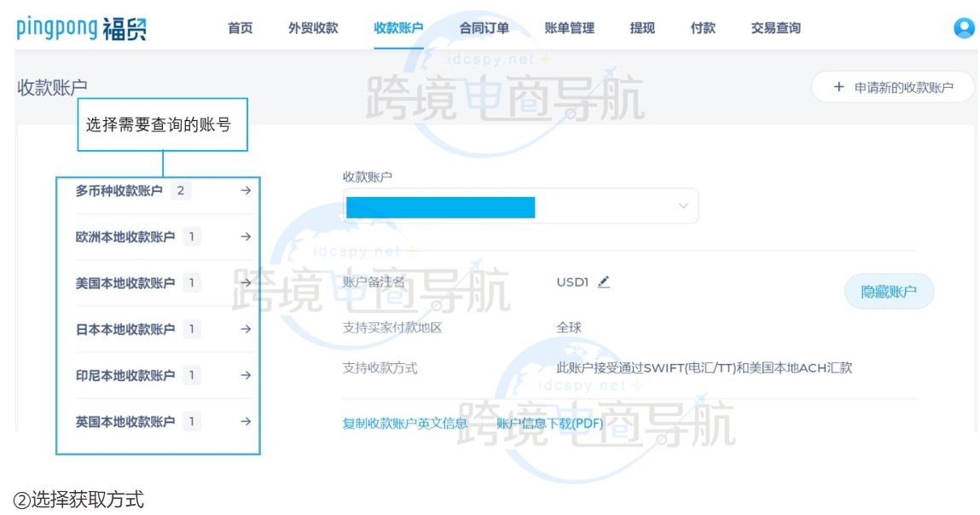Open the 交易查询 menu item
The height and width of the screenshot is (515, 980).
[x=774, y=27]
